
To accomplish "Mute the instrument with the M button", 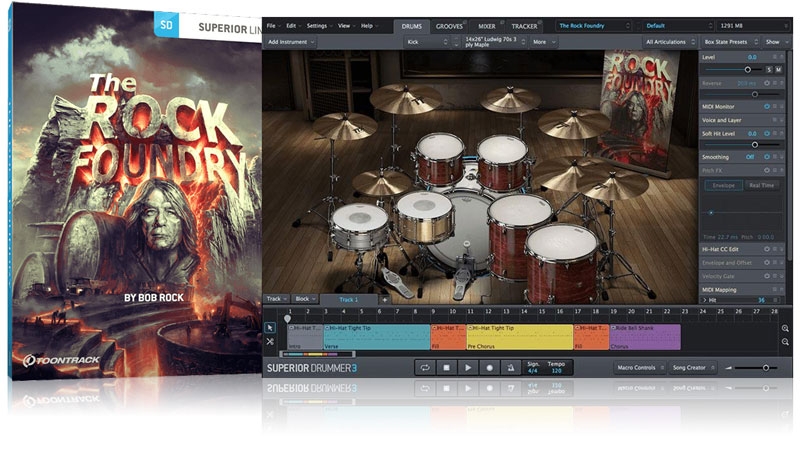I will click(779, 69).
